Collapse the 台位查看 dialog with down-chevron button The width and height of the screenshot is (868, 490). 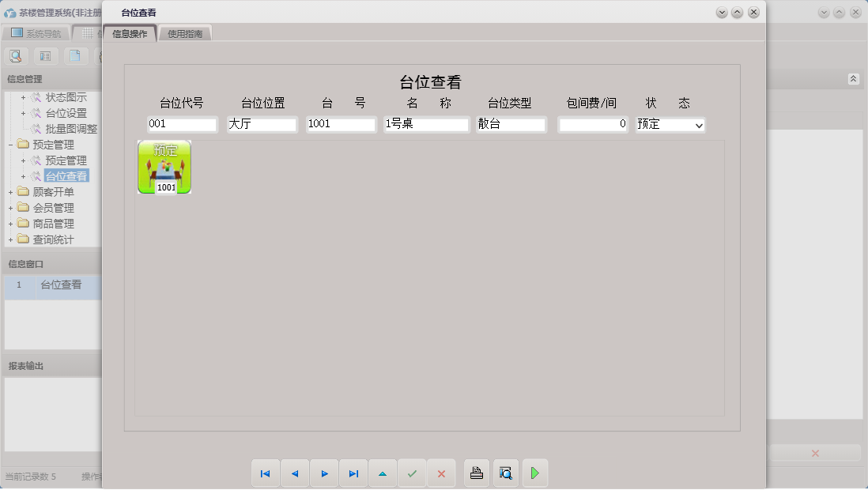tap(721, 12)
